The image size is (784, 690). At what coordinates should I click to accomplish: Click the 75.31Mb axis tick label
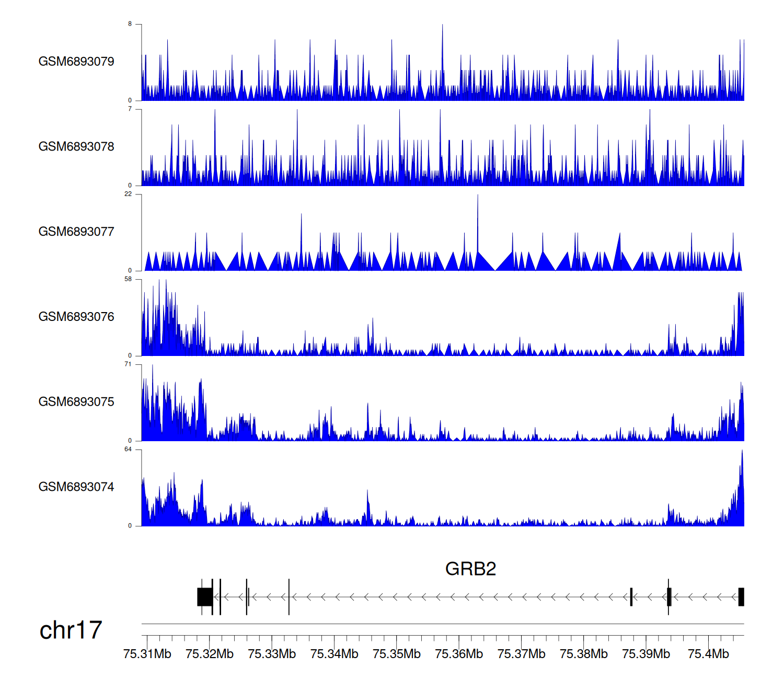[x=147, y=654]
